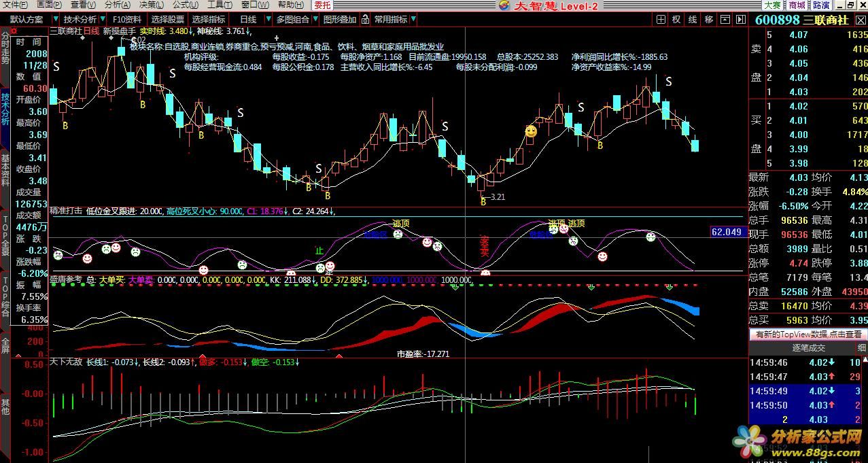This screenshot has height=463, width=868.
Task: Click the 多图组合 toolbar button
Action: [292, 20]
